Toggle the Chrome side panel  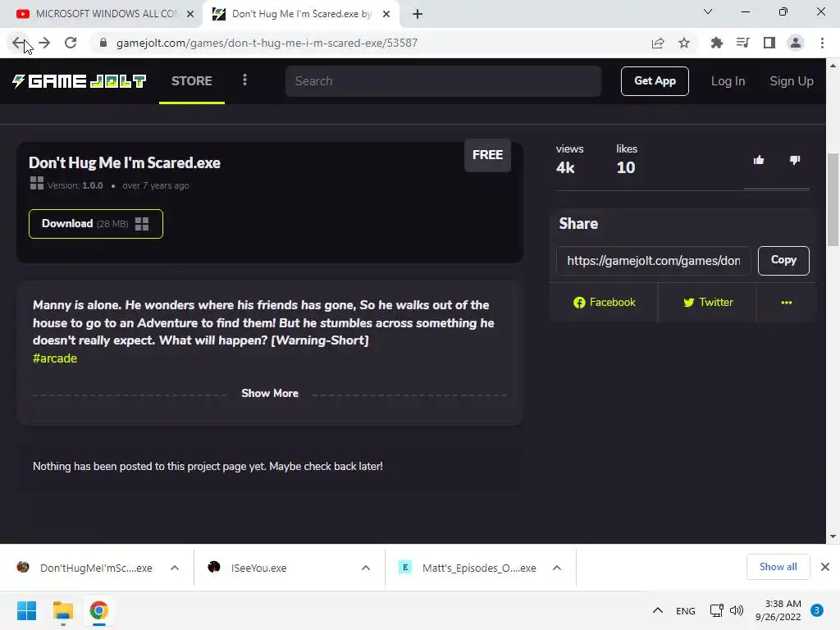pyautogui.click(x=769, y=43)
